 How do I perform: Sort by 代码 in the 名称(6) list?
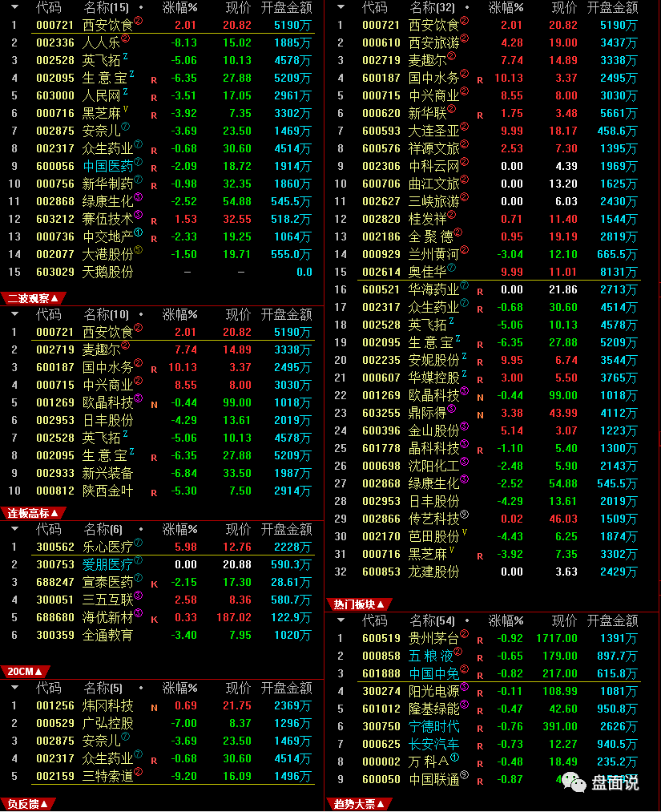click(49, 529)
